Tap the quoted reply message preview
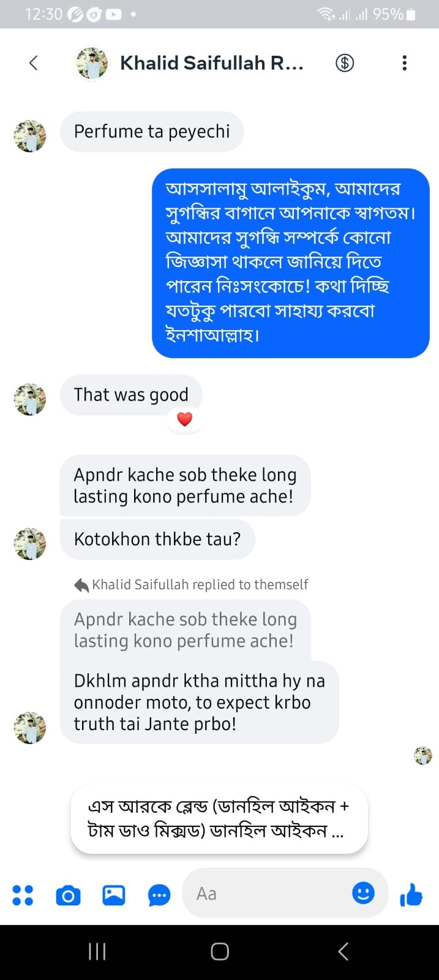 (x=185, y=630)
